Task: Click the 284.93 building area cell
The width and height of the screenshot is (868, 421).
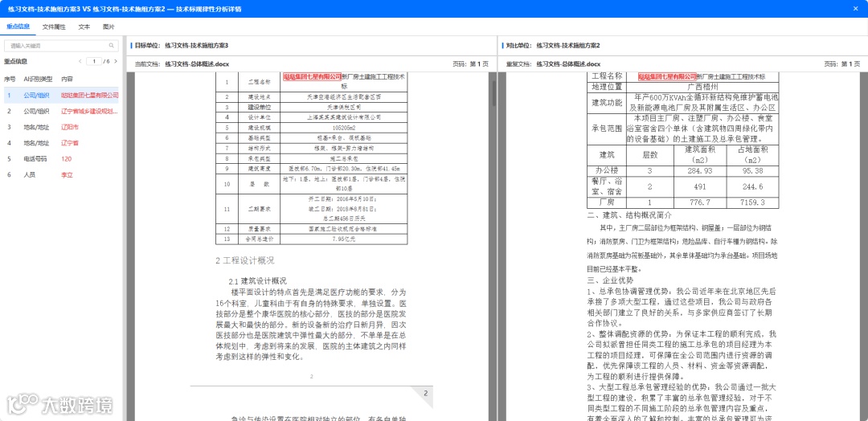Action: point(698,170)
